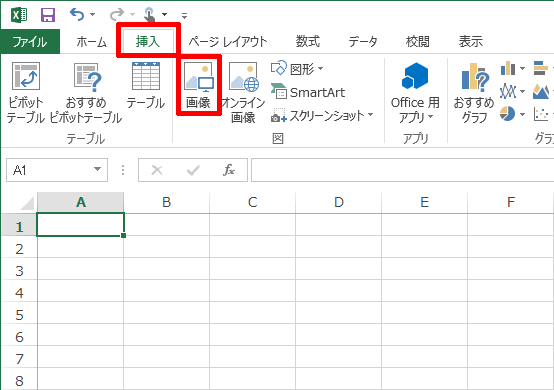This screenshot has height=390, width=554.
Task: Open the ファイル (File) menu
Action: [x=30, y=41]
